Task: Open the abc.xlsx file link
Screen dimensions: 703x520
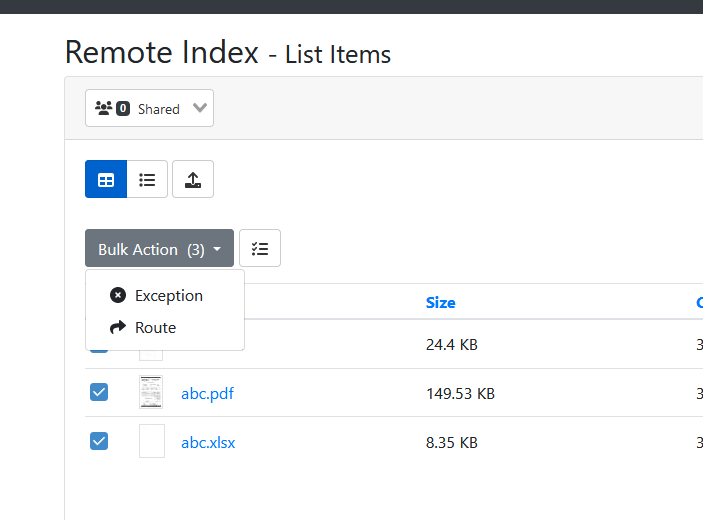Action: tap(208, 441)
